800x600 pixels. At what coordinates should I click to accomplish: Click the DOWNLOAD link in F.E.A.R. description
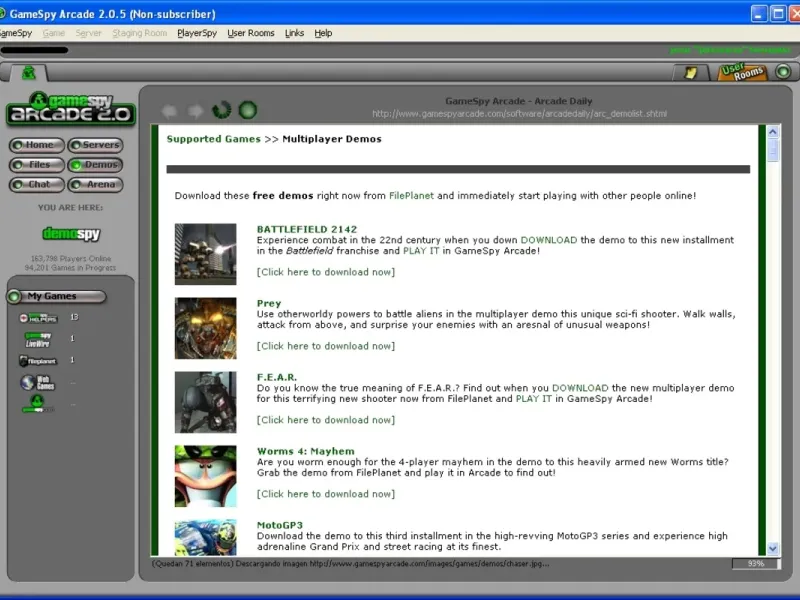(x=580, y=388)
